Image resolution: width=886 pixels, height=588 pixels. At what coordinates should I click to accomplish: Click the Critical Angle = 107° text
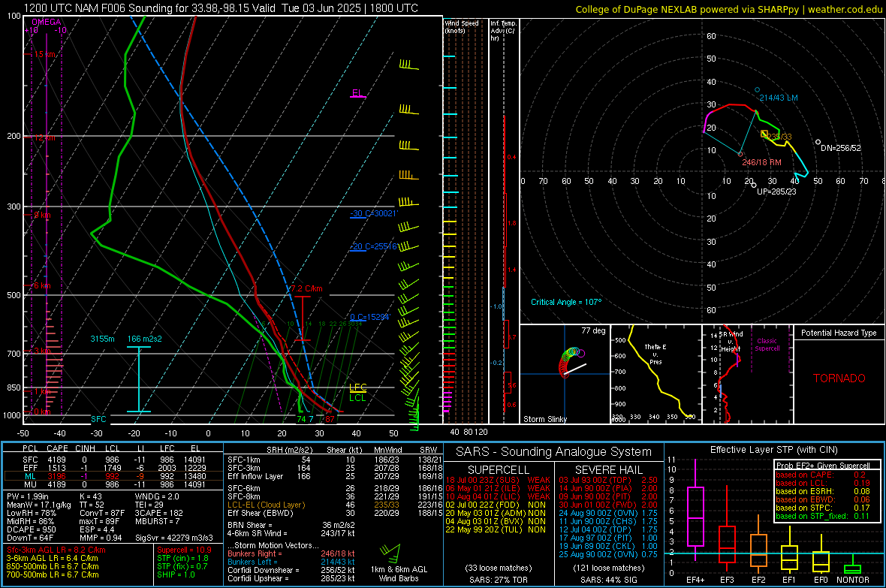(566, 302)
